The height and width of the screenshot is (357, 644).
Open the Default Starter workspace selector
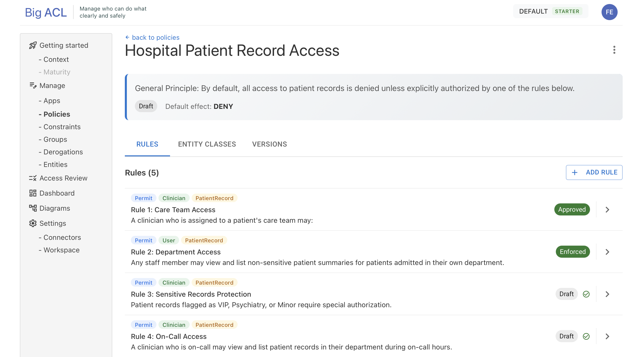[x=550, y=12]
